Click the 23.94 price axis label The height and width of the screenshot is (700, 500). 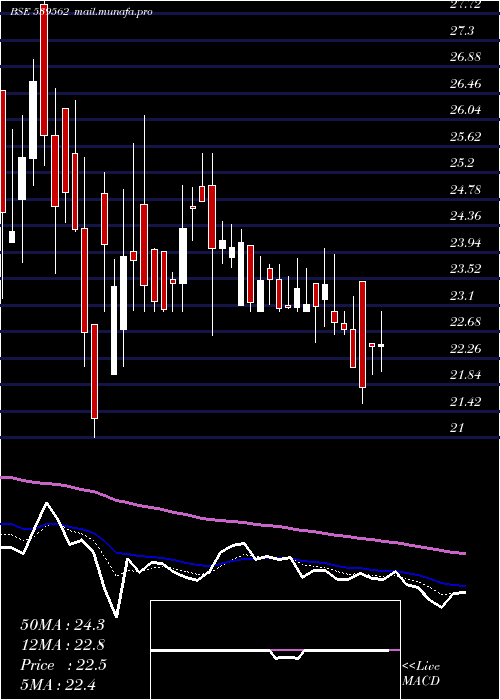point(466,242)
